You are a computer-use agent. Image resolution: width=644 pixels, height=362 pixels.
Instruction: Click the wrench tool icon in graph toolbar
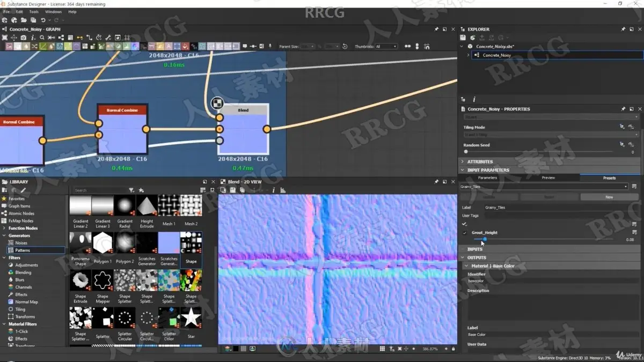[x=108, y=38]
